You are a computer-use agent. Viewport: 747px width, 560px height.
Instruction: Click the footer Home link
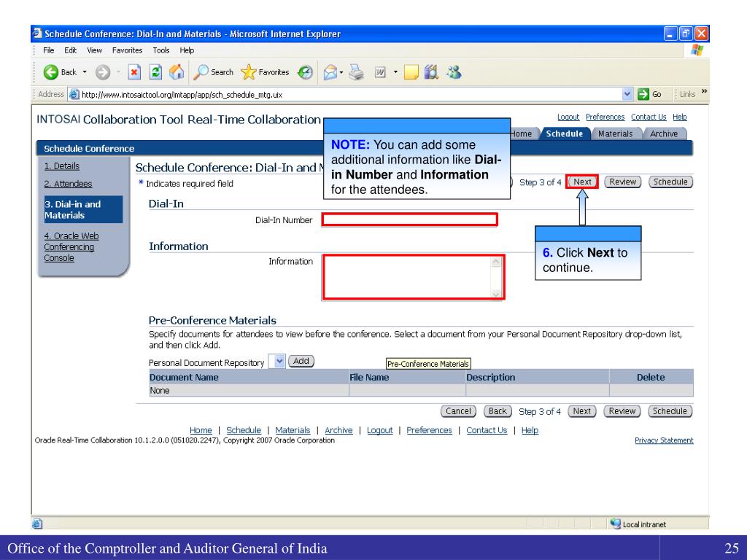click(201, 430)
